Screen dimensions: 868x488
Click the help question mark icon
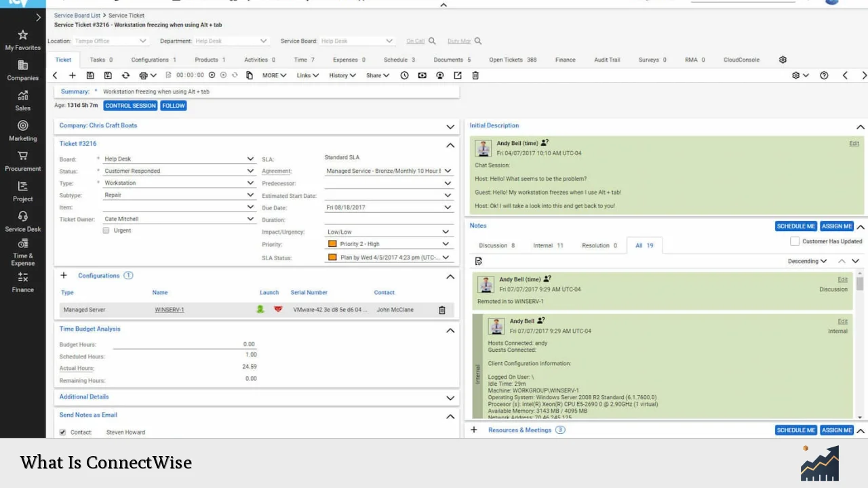click(x=824, y=75)
